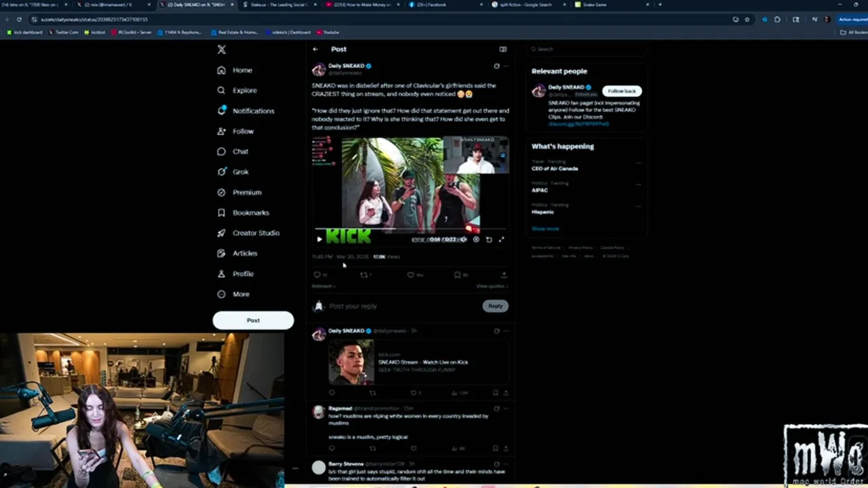
Task: Like Daily SNEAKO's reply with Kick link
Action: click(x=413, y=392)
